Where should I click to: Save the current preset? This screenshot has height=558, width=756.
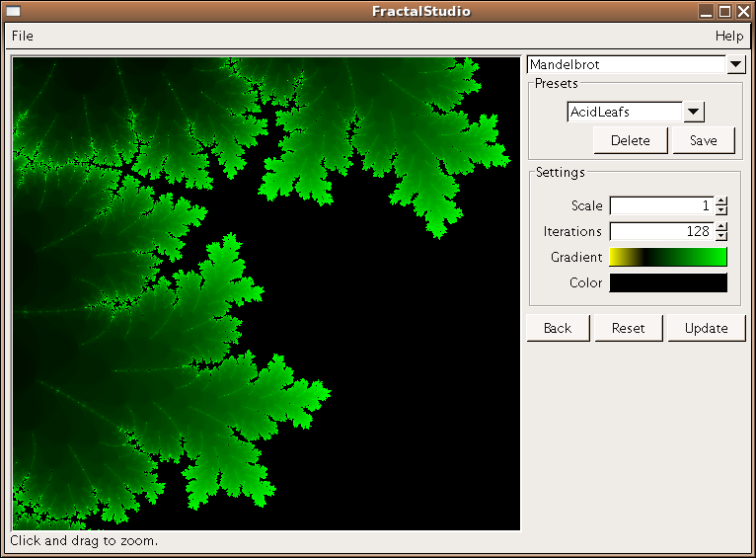(704, 140)
